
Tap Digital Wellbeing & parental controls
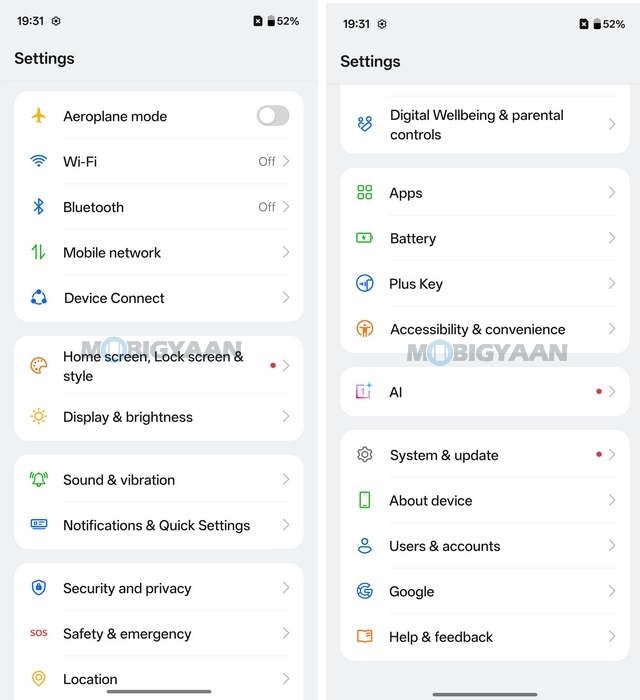pyautogui.click(x=476, y=125)
